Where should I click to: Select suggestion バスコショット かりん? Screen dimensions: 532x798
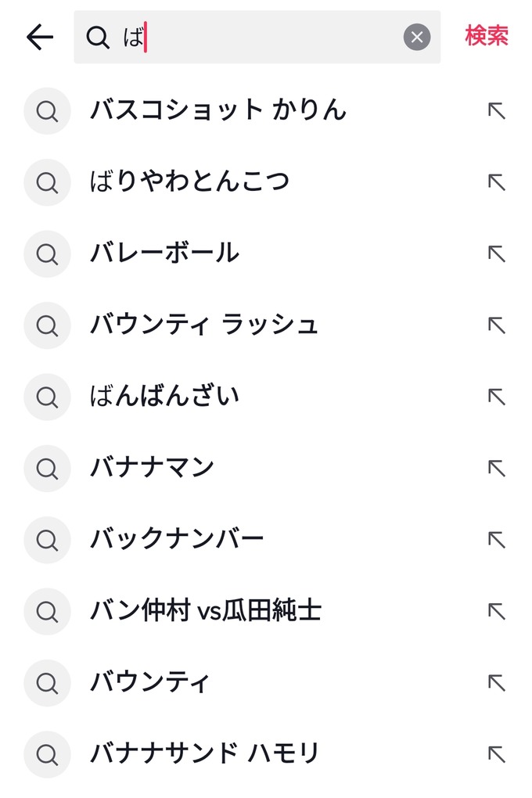[x=217, y=110]
